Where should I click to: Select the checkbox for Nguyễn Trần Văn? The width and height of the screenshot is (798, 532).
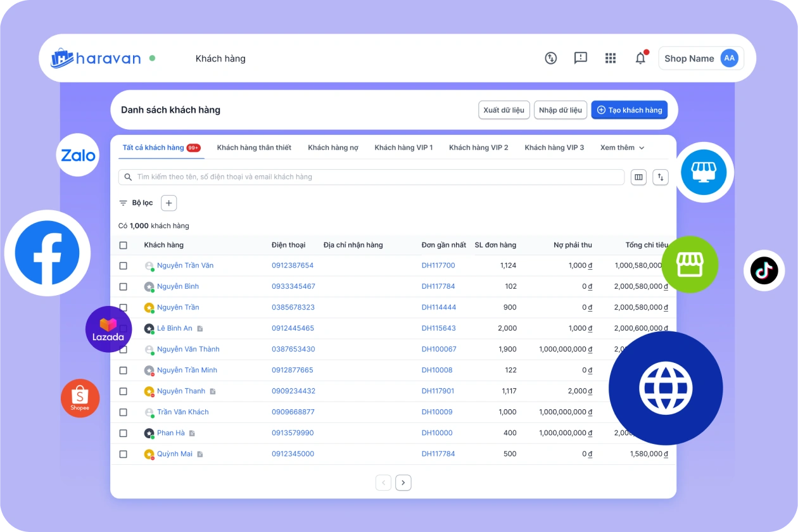pyautogui.click(x=123, y=266)
